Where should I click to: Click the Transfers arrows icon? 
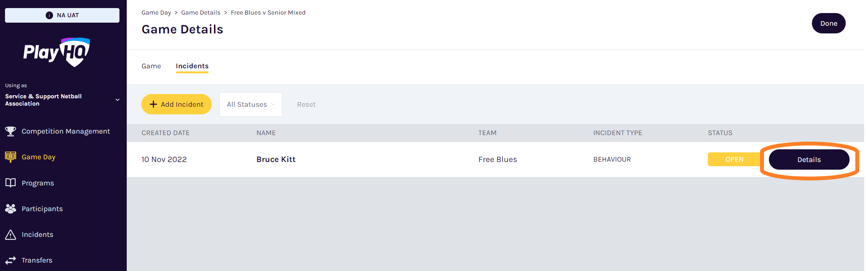(10, 260)
